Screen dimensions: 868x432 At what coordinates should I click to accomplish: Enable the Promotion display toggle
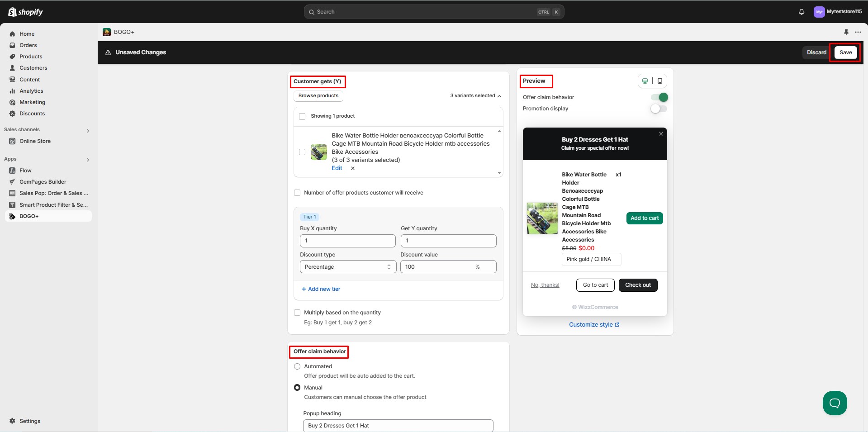tap(659, 109)
